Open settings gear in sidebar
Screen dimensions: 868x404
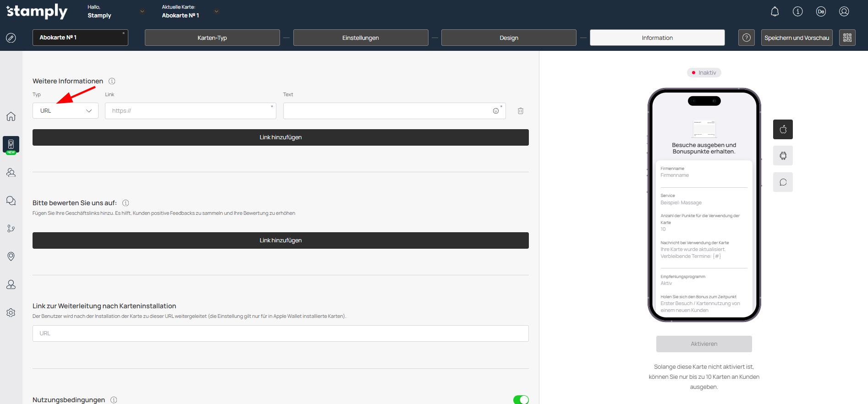(x=11, y=312)
